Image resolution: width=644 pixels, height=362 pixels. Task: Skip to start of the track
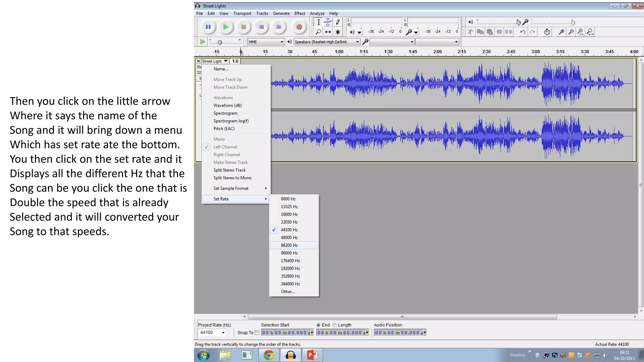point(261,27)
